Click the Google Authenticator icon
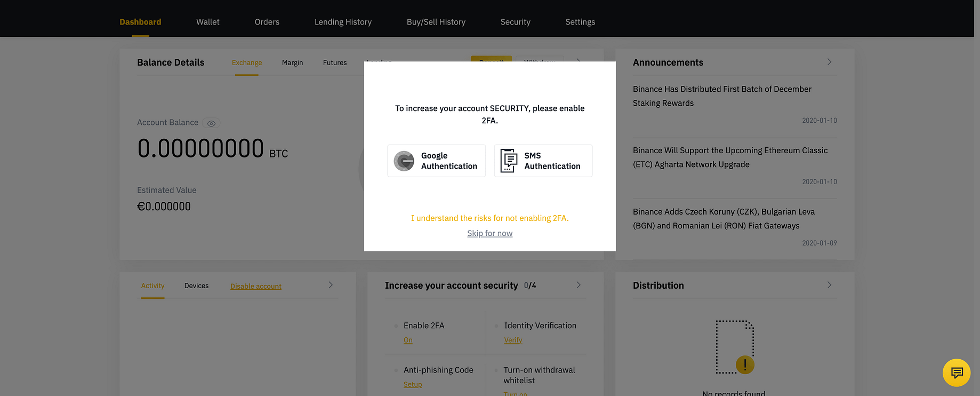This screenshot has height=396, width=980. [404, 161]
